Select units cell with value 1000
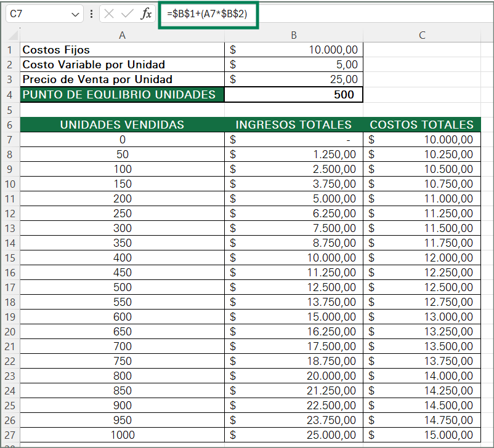494x448 pixels. 122,435
